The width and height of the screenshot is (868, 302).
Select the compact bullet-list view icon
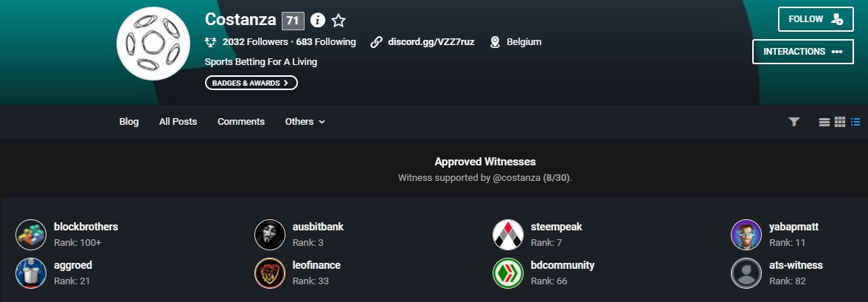[855, 122]
